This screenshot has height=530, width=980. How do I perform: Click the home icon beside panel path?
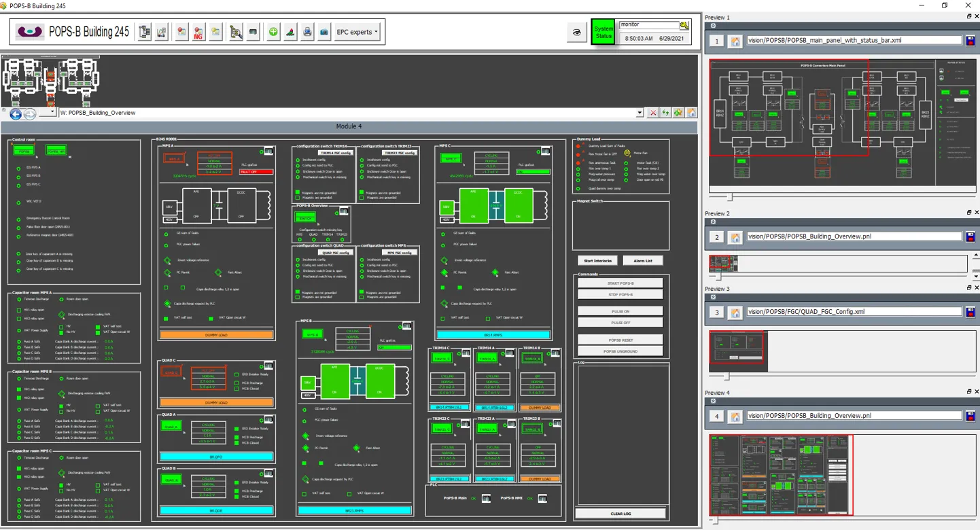point(691,113)
